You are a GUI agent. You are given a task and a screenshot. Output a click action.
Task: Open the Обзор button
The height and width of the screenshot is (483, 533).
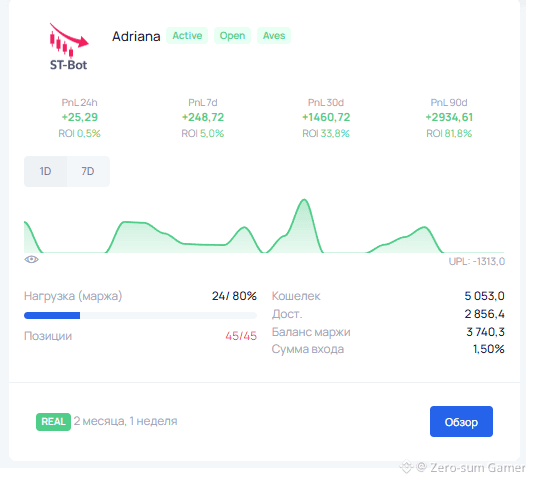click(x=461, y=421)
